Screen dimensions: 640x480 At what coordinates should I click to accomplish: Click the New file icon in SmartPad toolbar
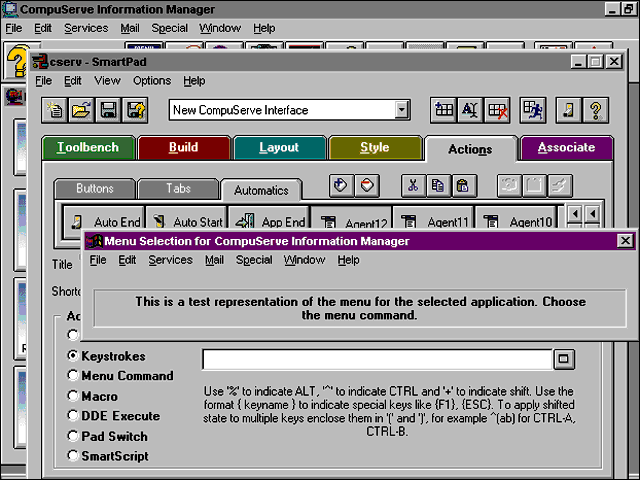pyautogui.click(x=55, y=110)
